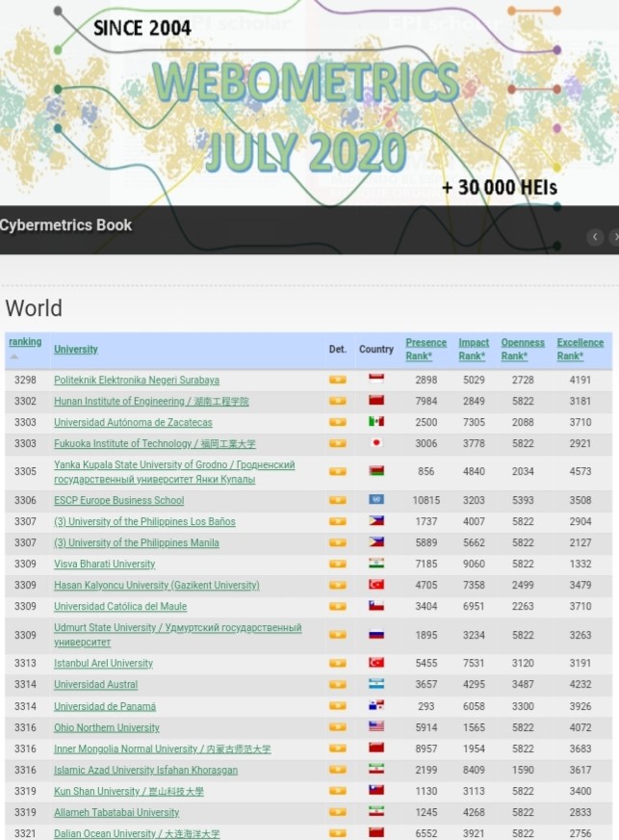
Task: Click the World page heading
Action: [34, 308]
